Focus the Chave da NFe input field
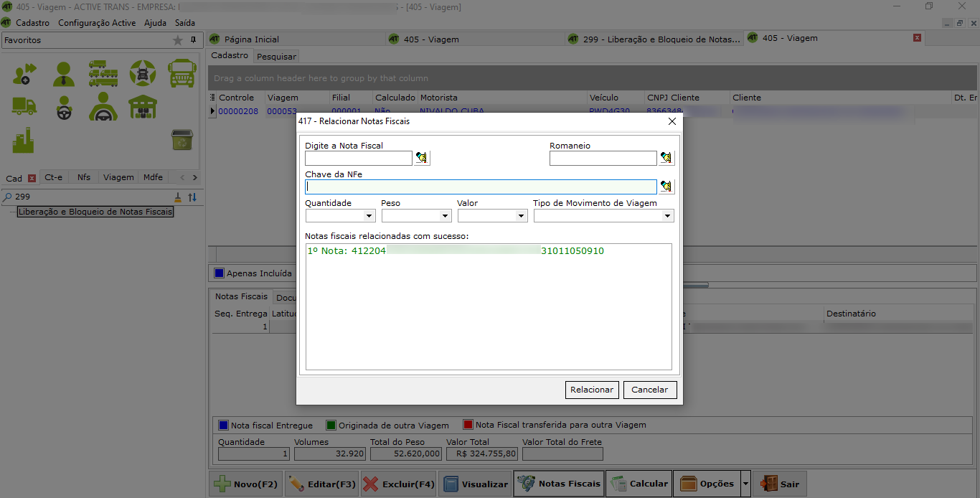 point(481,187)
